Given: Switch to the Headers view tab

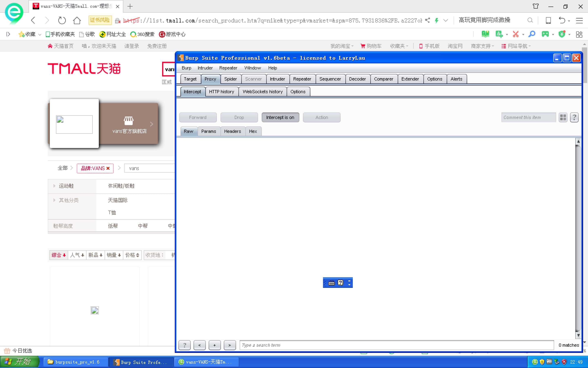Looking at the screenshot, I should 233,131.
